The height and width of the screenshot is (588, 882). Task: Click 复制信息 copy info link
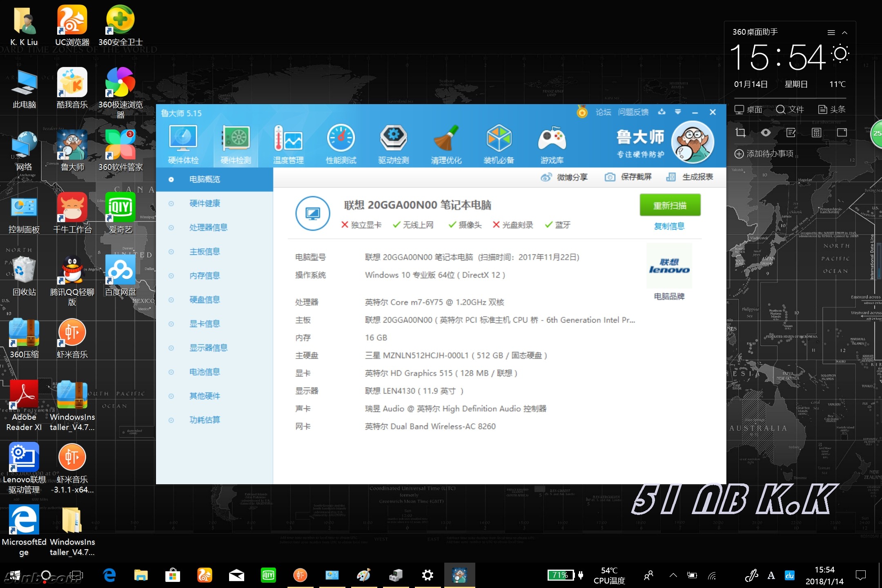(669, 226)
